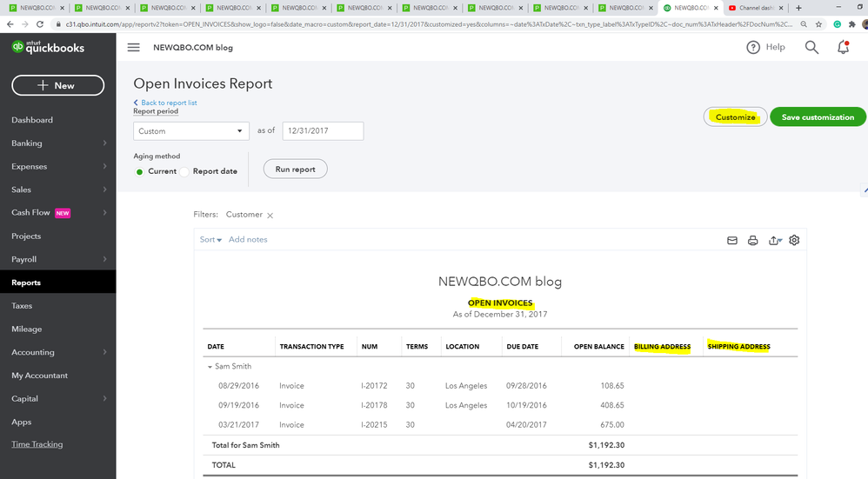Open report settings gear icon
The height and width of the screenshot is (479, 868).
pyautogui.click(x=794, y=241)
